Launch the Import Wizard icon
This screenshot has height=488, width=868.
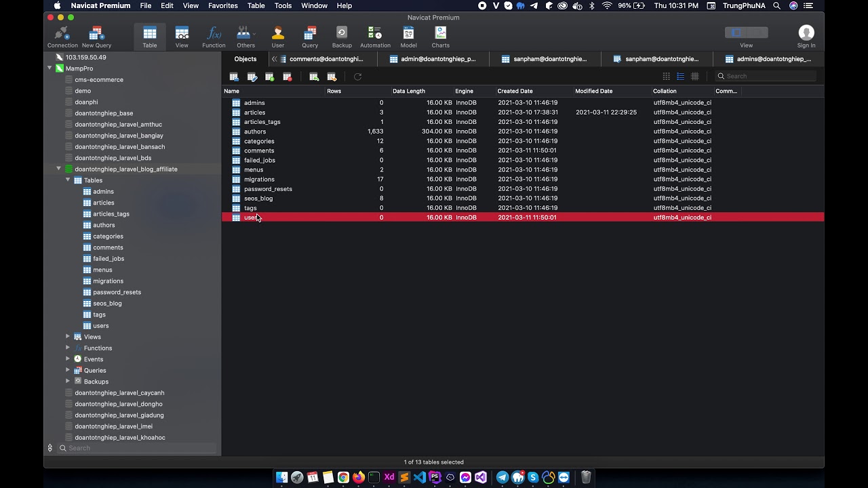tap(314, 77)
